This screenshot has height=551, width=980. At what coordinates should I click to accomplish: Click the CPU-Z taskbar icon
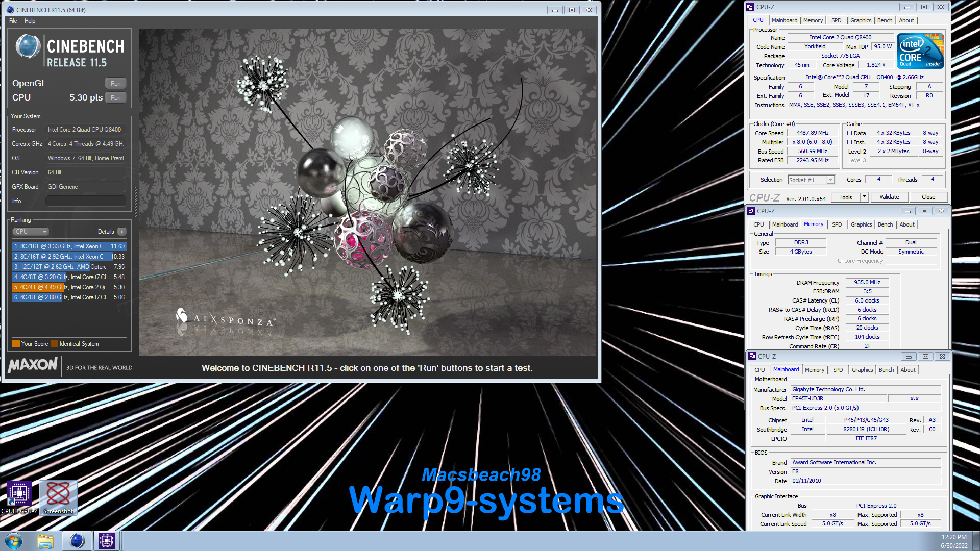click(x=107, y=541)
